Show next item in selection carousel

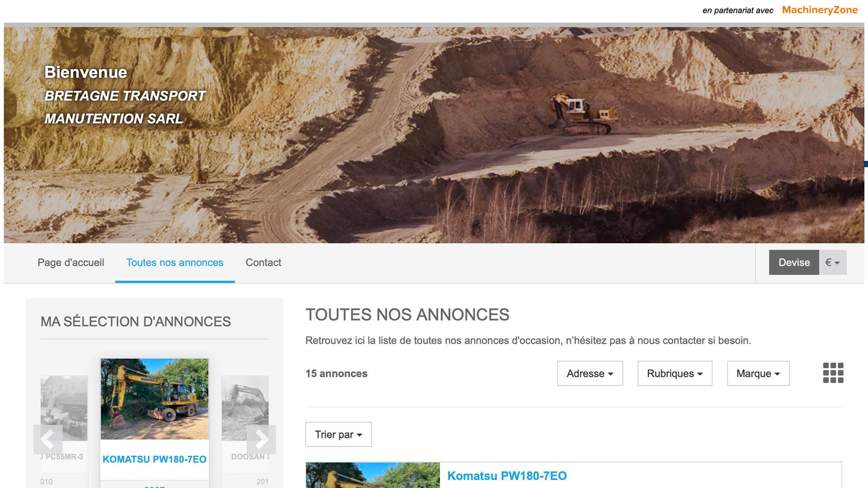(261, 439)
